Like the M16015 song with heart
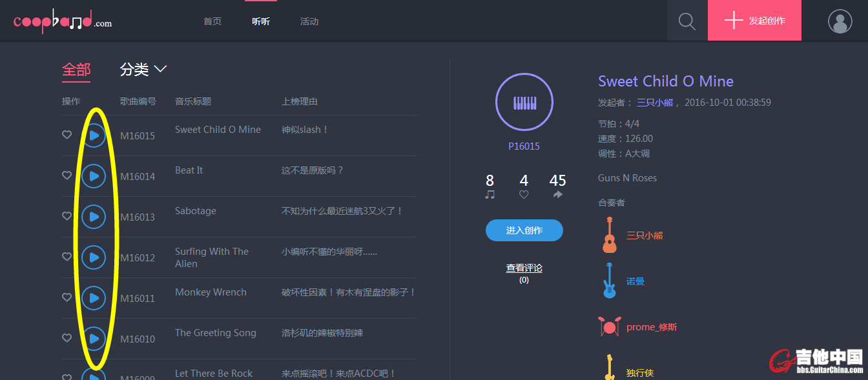Image resolution: width=868 pixels, height=380 pixels. (x=67, y=135)
